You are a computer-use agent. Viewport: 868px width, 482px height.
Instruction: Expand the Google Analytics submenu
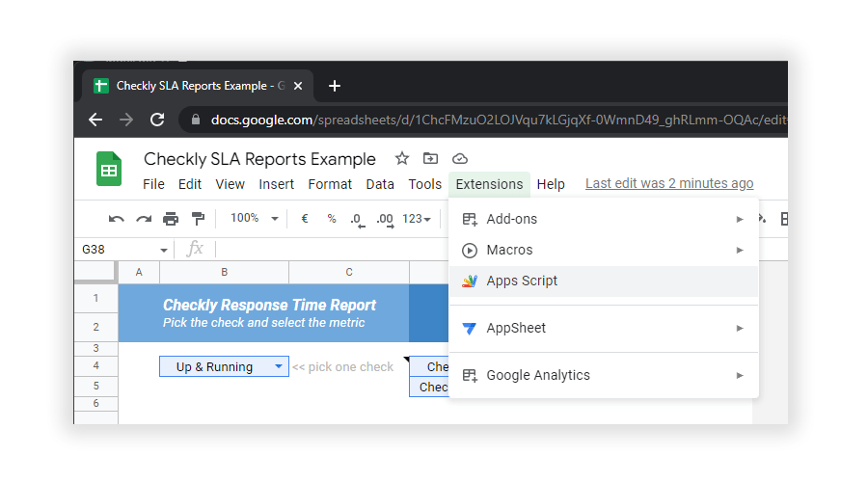point(740,375)
